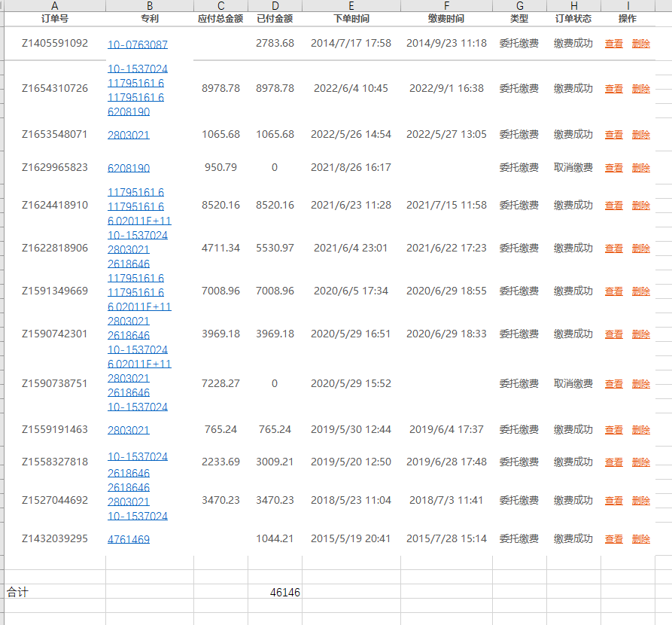
Task: Click 删除 for order Z1527044692
Action: click(641, 501)
